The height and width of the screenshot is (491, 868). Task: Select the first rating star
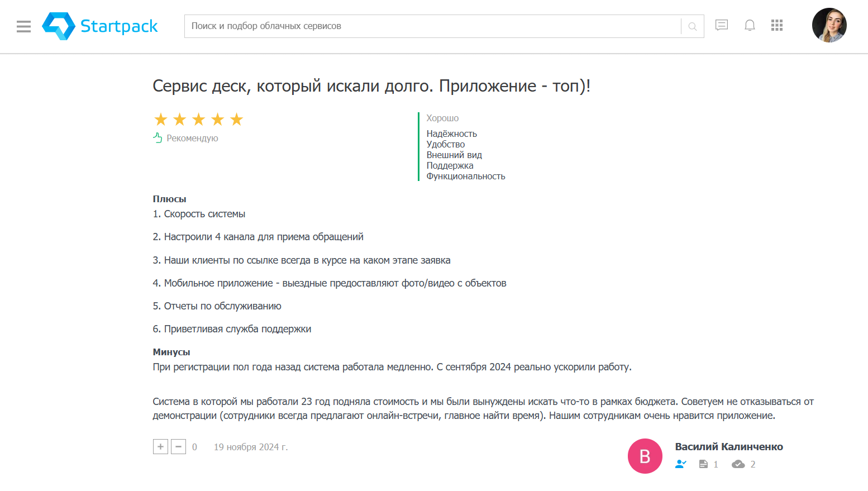pos(160,118)
